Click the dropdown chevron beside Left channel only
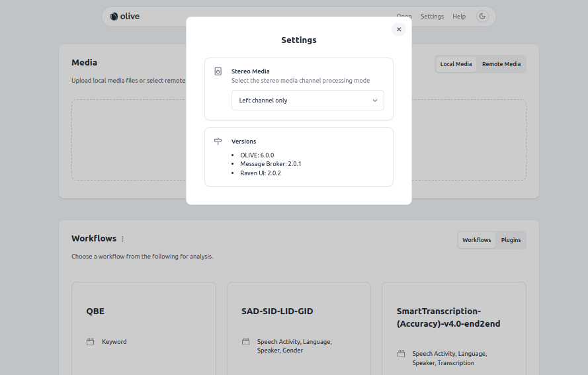Image resolution: width=588 pixels, height=375 pixels. 374,101
